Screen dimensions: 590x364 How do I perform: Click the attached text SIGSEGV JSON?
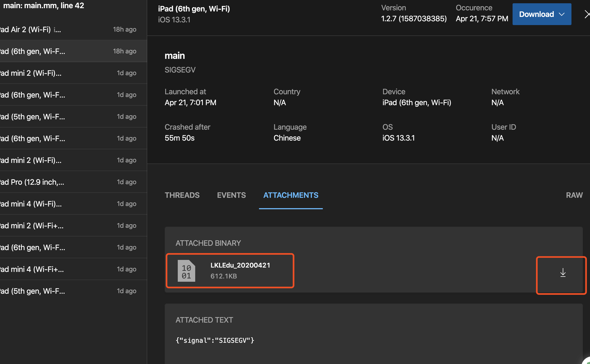[215, 340]
